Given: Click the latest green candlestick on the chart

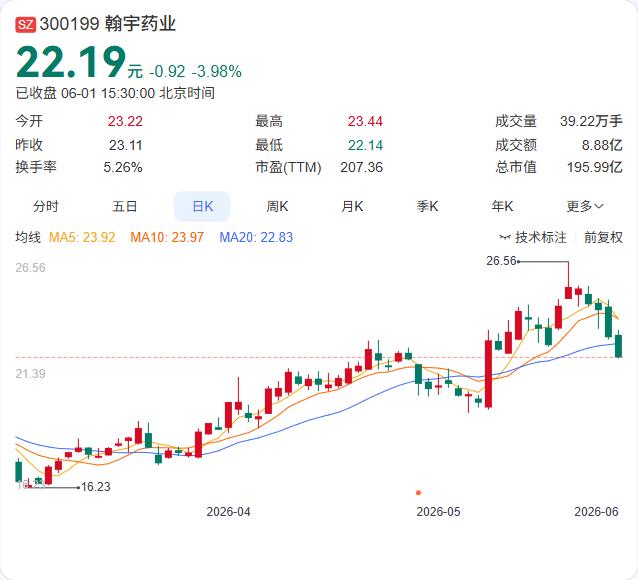Looking at the screenshot, I should [618, 345].
